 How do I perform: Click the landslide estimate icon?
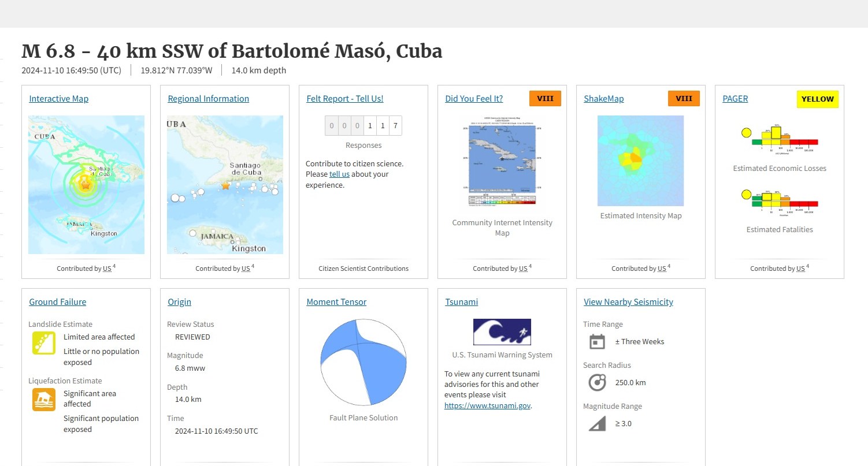pyautogui.click(x=44, y=343)
